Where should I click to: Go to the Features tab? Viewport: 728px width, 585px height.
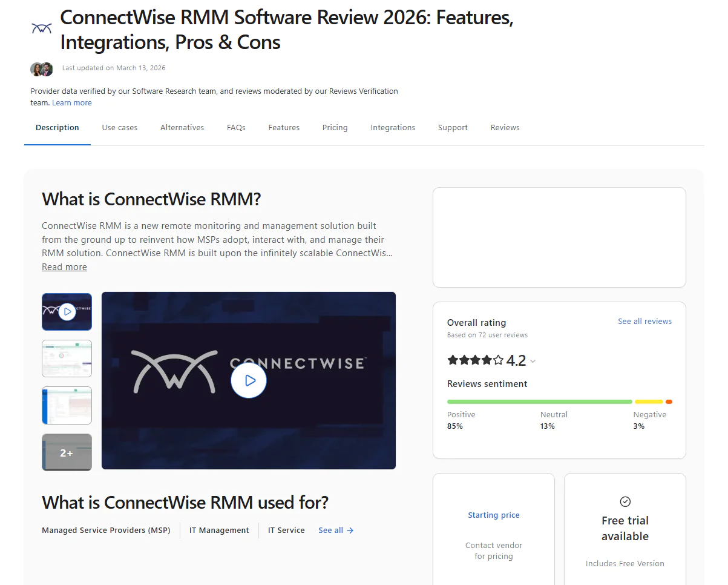[x=284, y=128]
